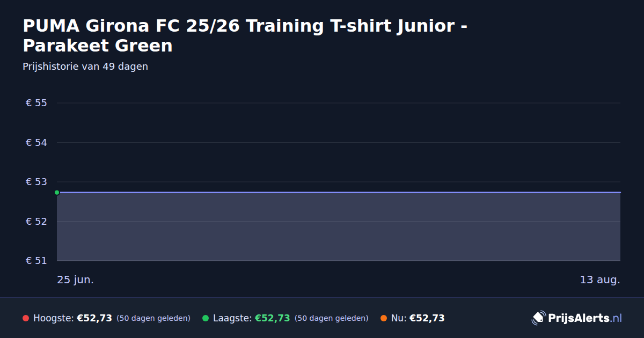Click the product title PUMA Girona FC

pos(245,35)
